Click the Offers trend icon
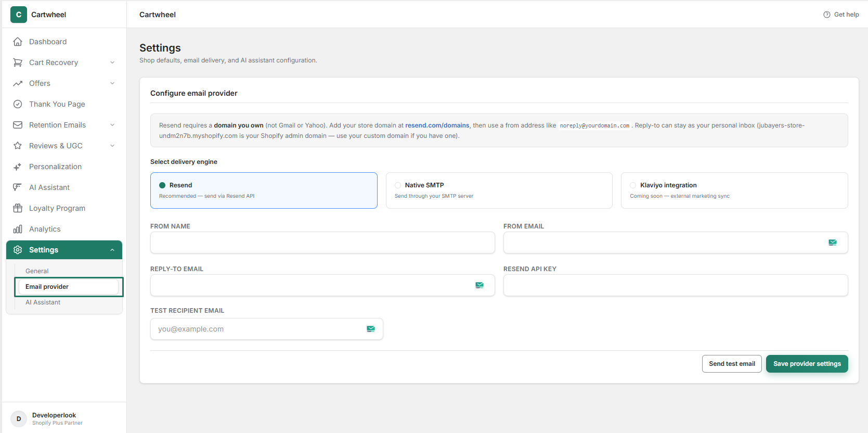868x433 pixels. (18, 83)
